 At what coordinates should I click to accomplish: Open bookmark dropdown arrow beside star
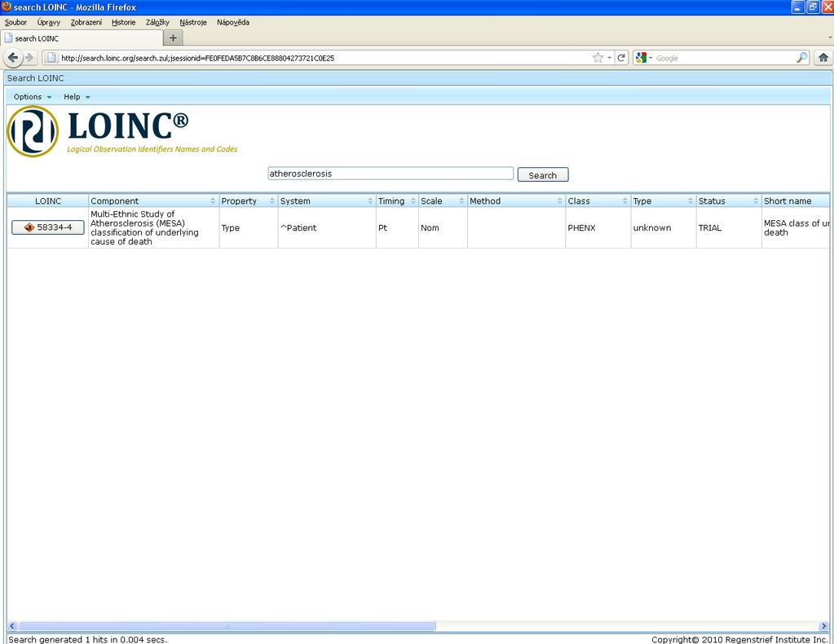(x=610, y=58)
